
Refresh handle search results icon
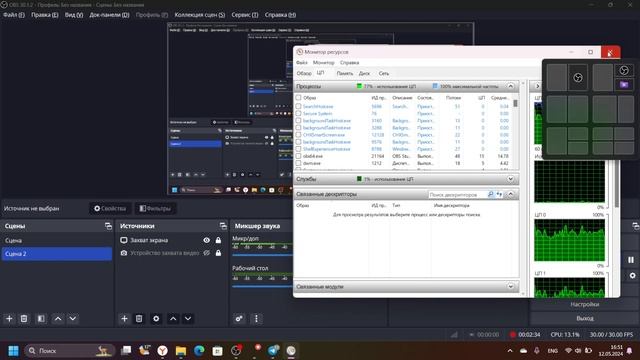point(499,195)
